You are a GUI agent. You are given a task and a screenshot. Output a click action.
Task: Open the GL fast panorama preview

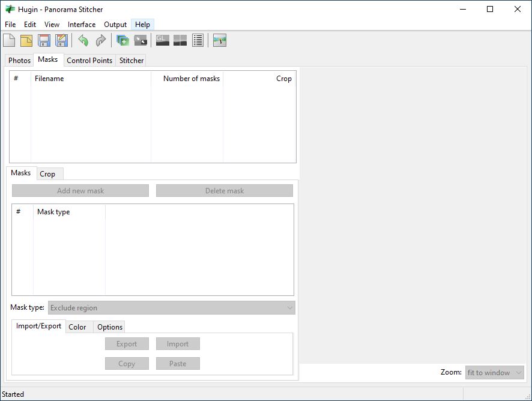[163, 40]
